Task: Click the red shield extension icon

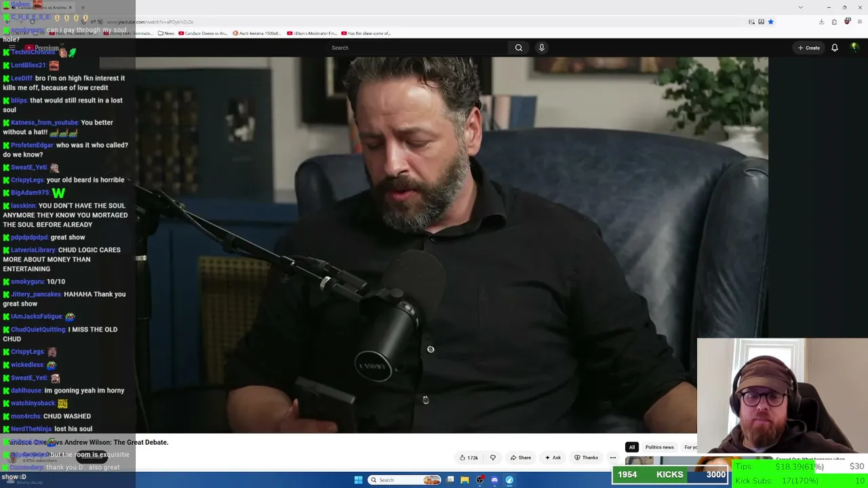Action: [x=847, y=22]
